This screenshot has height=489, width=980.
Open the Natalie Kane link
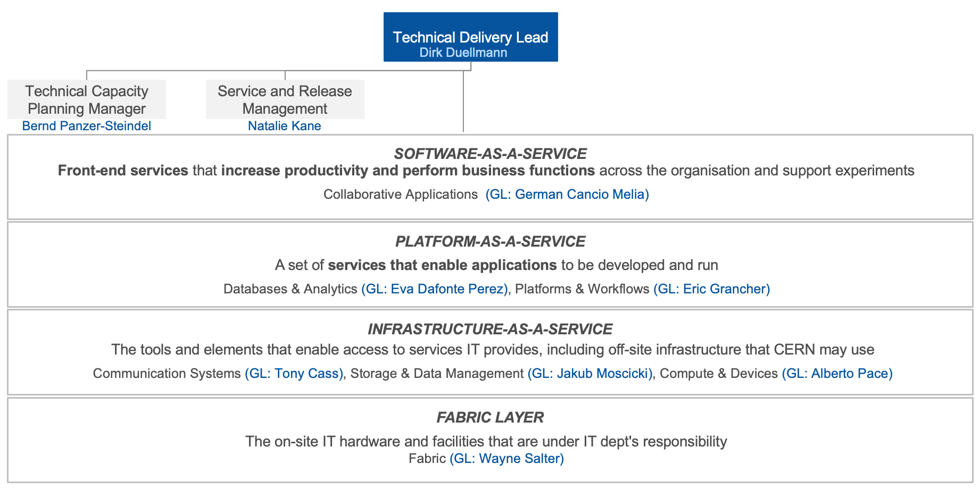(285, 126)
